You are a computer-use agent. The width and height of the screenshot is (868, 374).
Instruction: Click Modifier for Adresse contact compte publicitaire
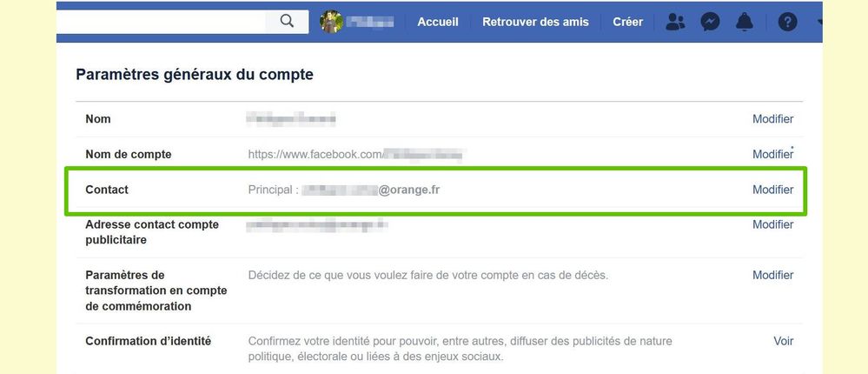click(x=772, y=224)
